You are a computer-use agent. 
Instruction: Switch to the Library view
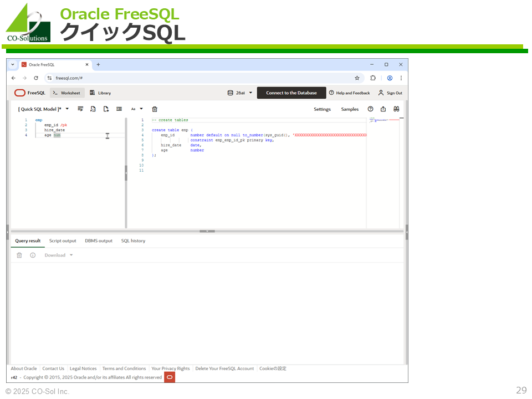pos(100,93)
